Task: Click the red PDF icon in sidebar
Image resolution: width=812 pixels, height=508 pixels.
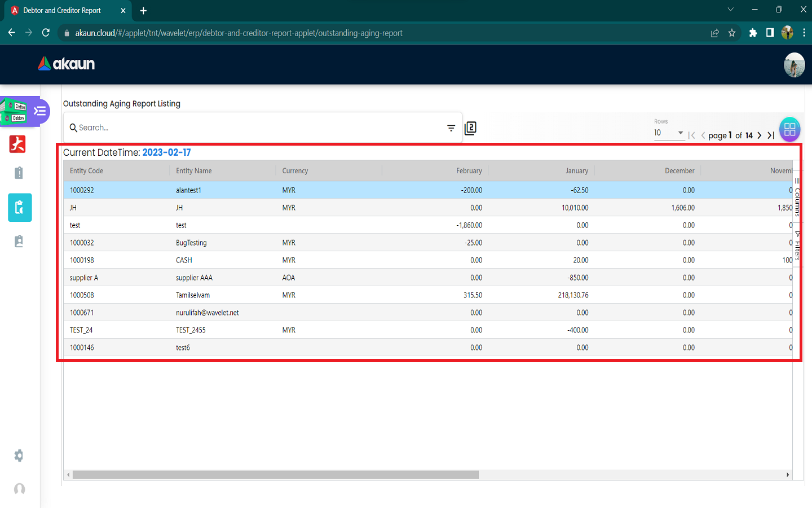Action: point(18,144)
